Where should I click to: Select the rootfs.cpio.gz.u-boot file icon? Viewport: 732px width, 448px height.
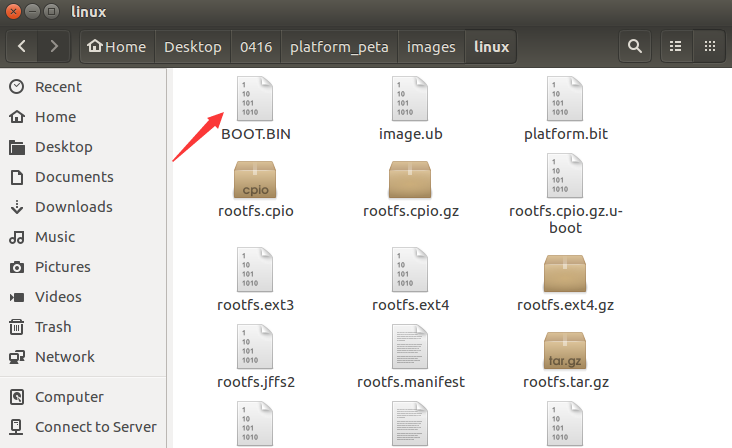565,175
